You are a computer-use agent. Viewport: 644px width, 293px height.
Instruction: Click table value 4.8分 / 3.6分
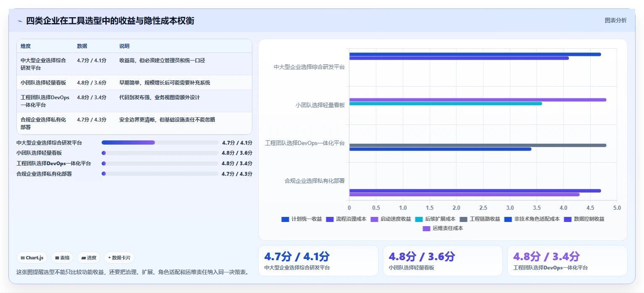coord(92,82)
